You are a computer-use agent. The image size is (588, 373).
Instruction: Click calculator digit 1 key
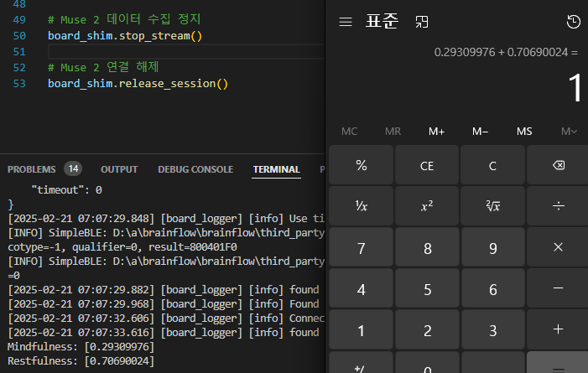(362, 330)
